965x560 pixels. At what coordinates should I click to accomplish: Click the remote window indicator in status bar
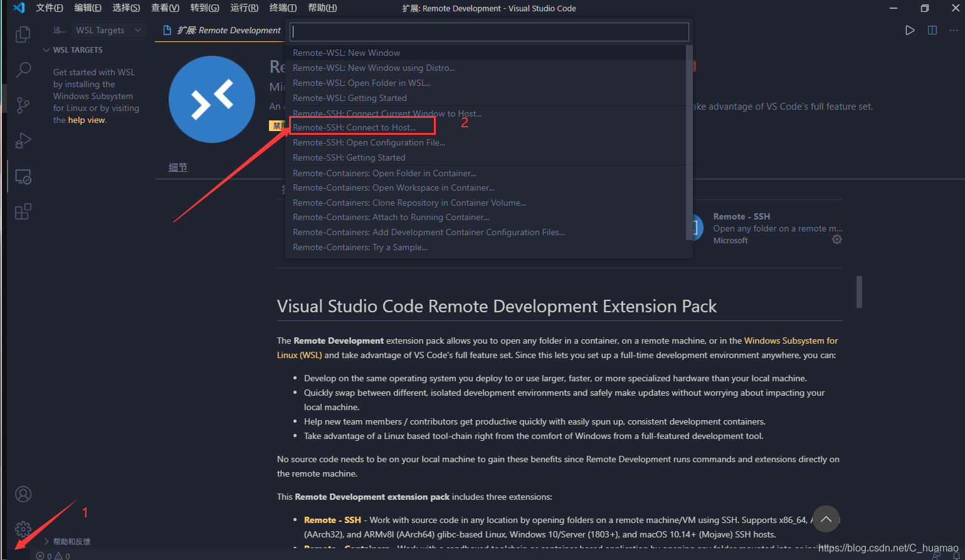coord(18,555)
